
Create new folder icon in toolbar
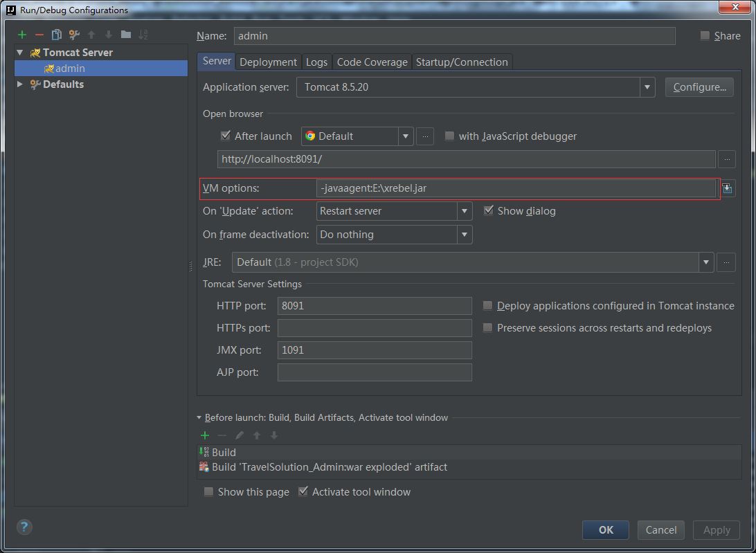[x=126, y=34]
